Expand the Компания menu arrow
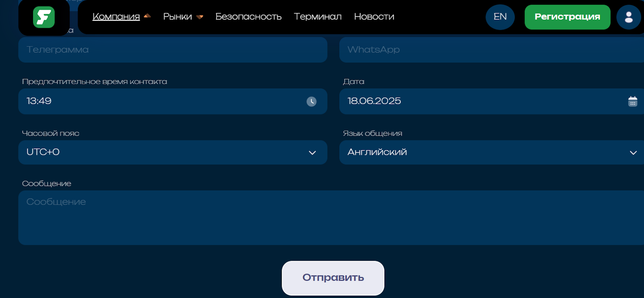Screen dimensions: 644x298 point(147,16)
